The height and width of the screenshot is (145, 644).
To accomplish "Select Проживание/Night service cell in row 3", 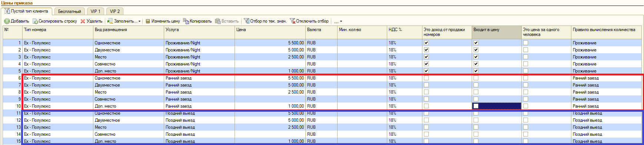I will [x=199, y=57].
